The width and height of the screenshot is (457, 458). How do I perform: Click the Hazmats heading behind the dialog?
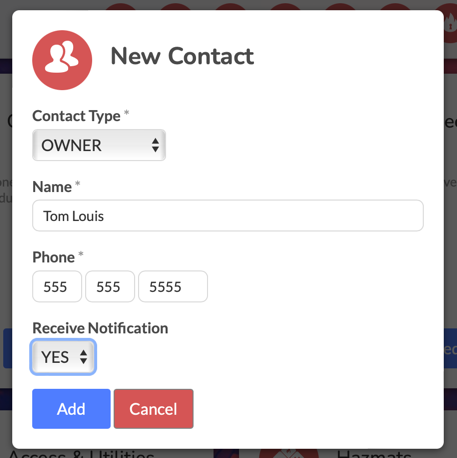pos(374,454)
